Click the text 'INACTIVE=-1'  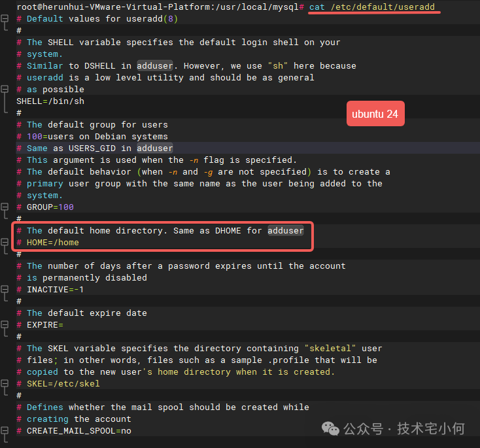tap(55, 289)
